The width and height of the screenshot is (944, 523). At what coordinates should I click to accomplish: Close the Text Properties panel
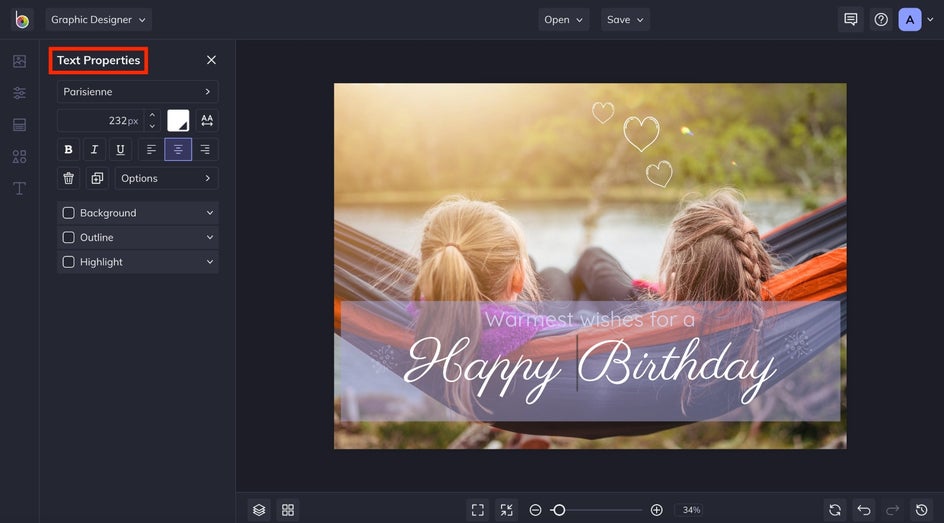coord(211,60)
